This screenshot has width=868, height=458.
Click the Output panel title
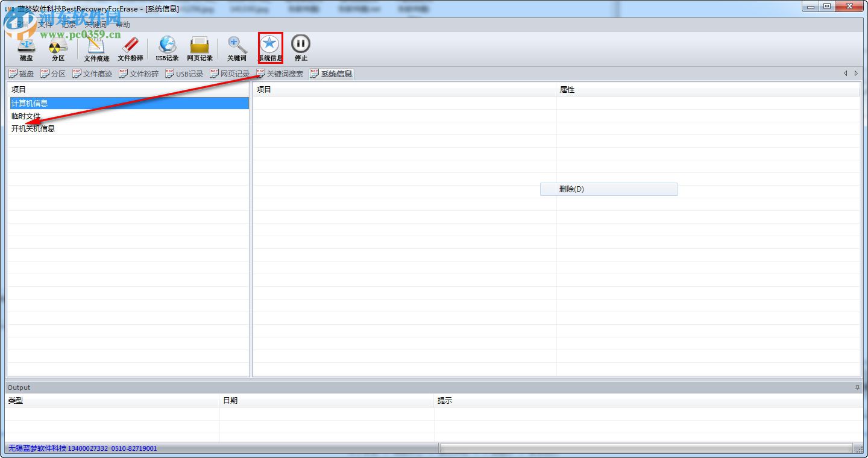point(19,387)
